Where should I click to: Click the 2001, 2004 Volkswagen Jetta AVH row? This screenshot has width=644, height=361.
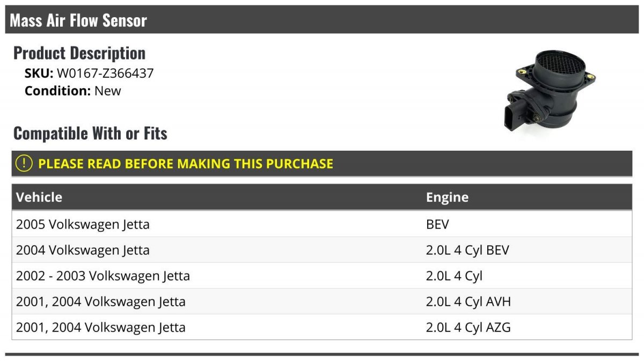click(100, 301)
